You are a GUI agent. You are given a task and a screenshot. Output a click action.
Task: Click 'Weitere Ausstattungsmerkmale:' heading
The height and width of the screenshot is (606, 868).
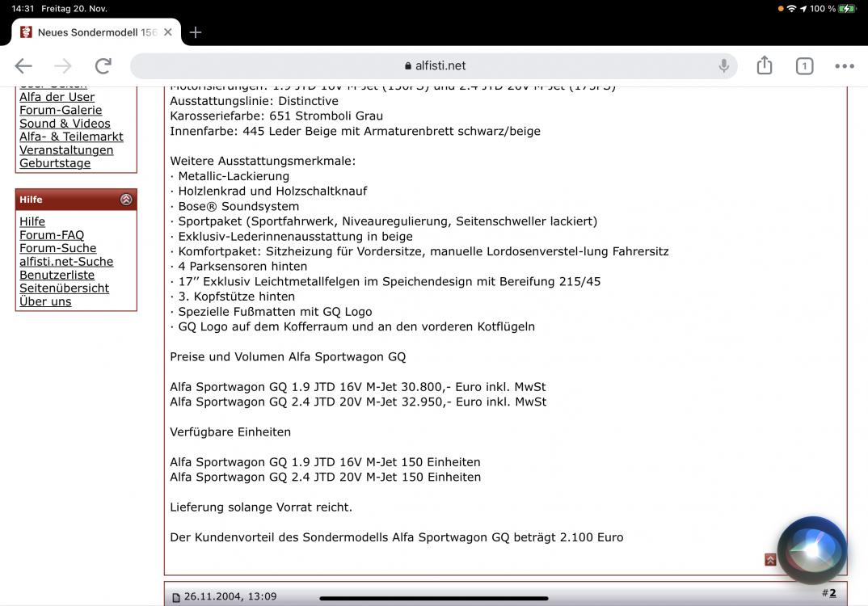(263, 161)
